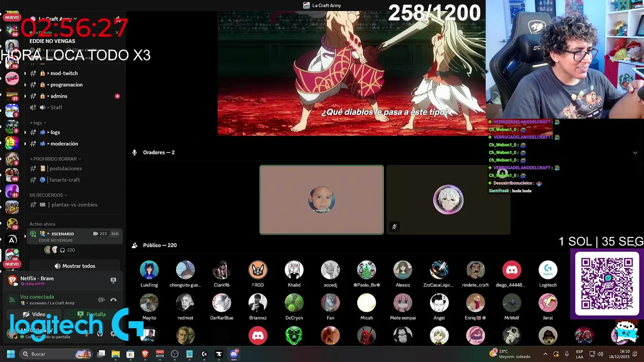Open DarKarBlue's avatar
This screenshot has width=644, height=362.
221,303
